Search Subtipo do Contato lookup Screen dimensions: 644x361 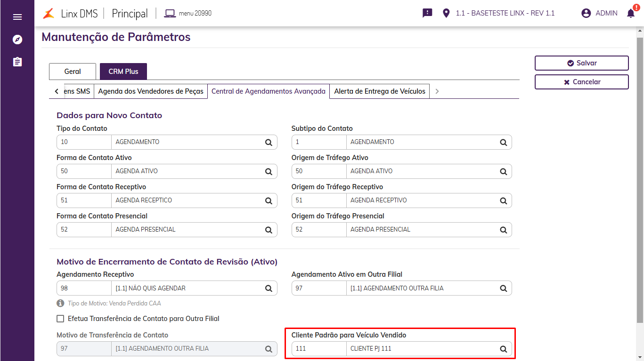tap(503, 143)
